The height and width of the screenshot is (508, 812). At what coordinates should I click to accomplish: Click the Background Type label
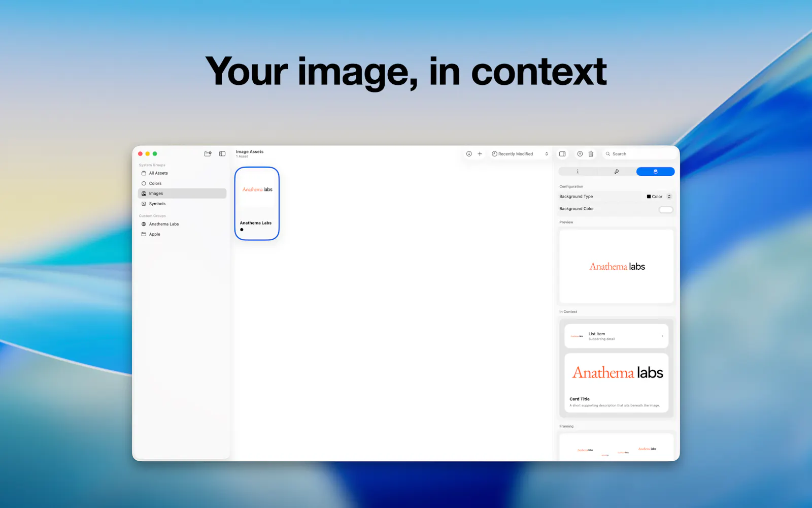tap(576, 197)
